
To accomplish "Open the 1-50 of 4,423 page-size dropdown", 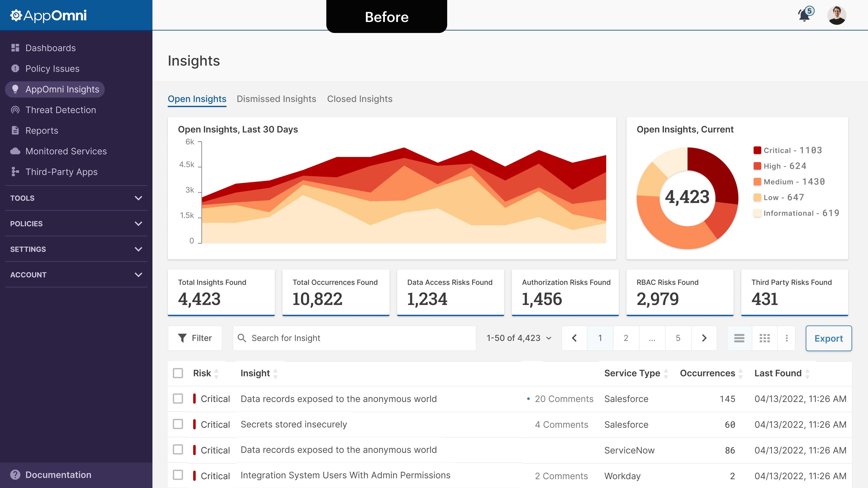I will tap(519, 338).
